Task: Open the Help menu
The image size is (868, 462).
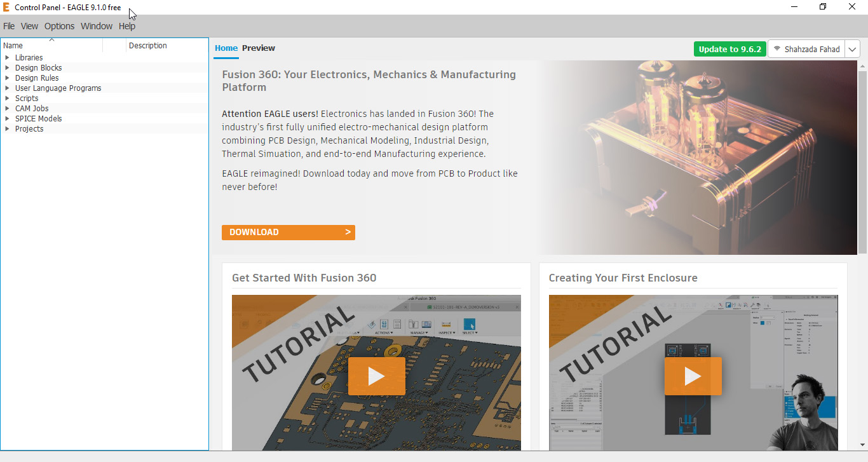Action: click(127, 26)
